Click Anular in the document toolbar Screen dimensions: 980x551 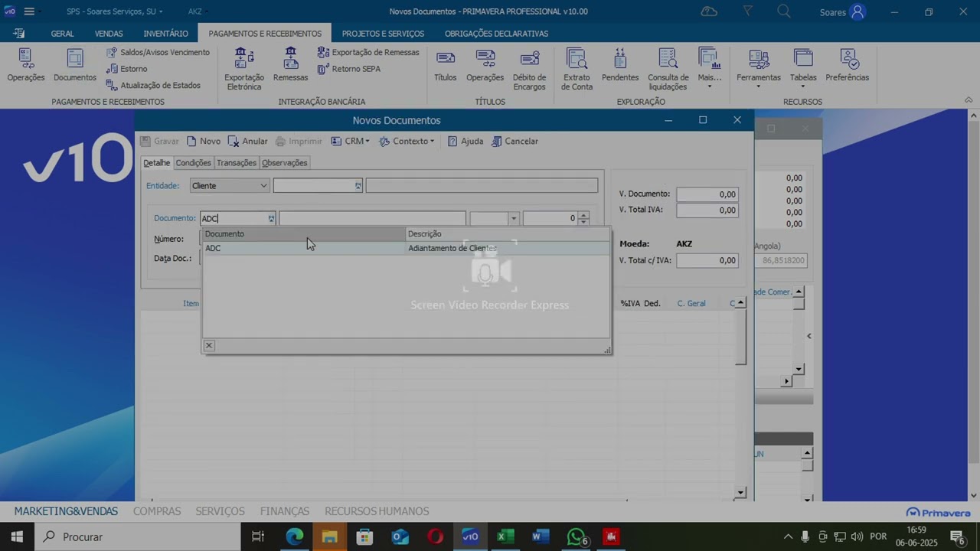[x=248, y=141]
